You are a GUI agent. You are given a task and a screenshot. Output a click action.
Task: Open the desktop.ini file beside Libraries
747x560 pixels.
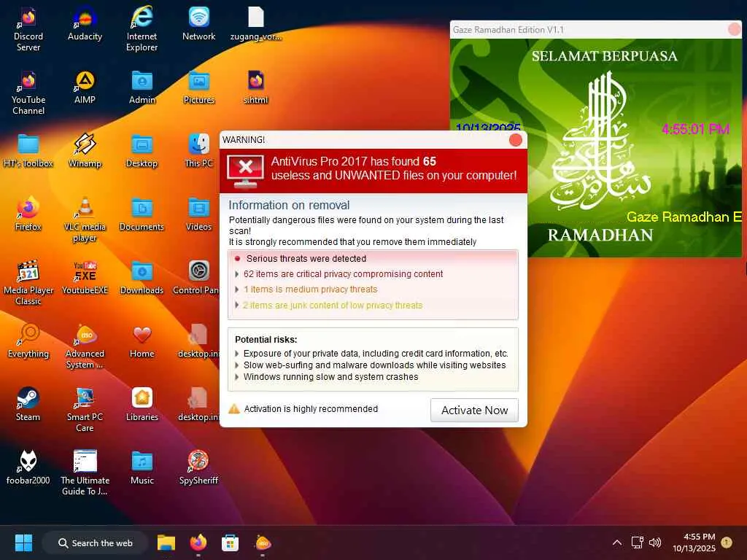point(198,404)
